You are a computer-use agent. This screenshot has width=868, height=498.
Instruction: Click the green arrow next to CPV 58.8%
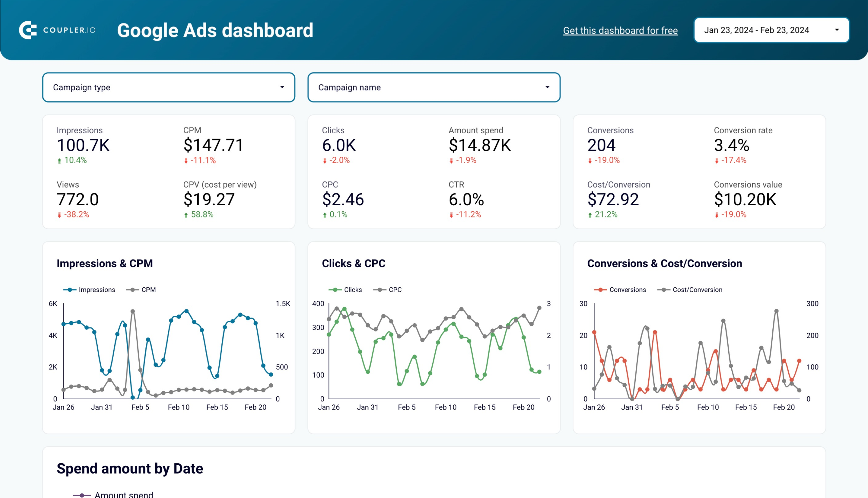tap(186, 215)
